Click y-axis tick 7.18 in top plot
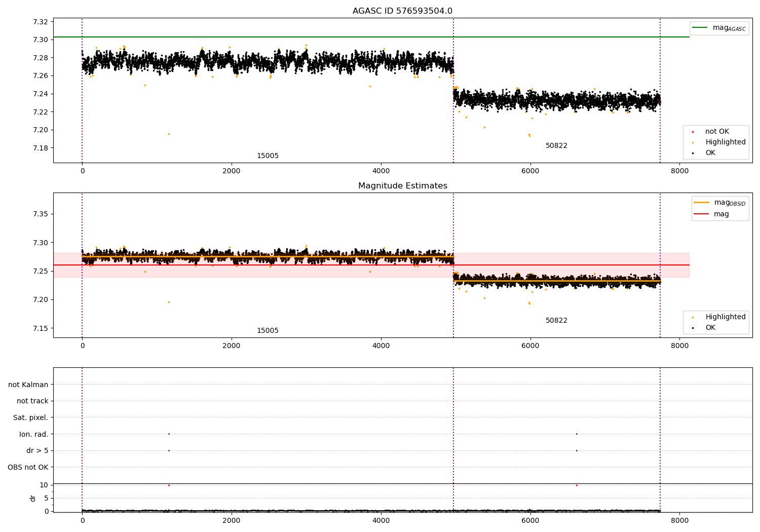The image size is (760, 532). pyautogui.click(x=40, y=148)
